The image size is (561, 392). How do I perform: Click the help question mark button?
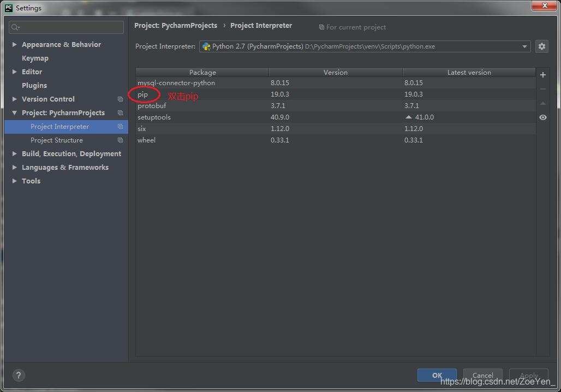19,375
